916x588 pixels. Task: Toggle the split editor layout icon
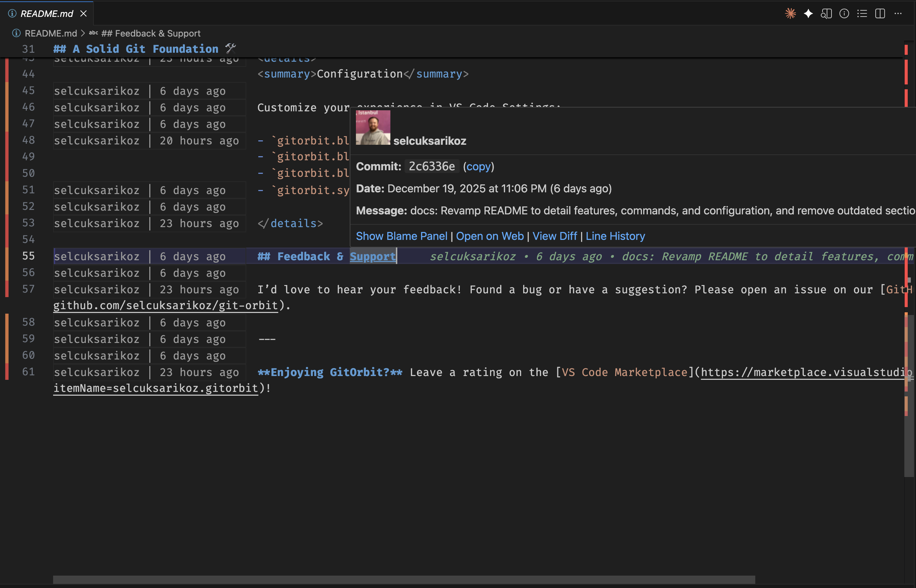click(x=880, y=14)
